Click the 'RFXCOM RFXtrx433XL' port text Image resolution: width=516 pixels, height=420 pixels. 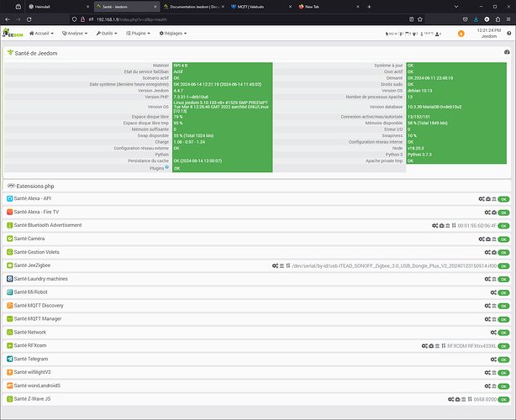point(471,346)
